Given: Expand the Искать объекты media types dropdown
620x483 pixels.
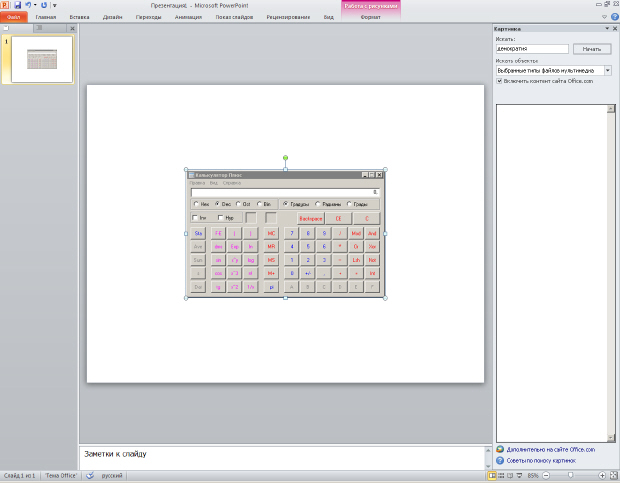Looking at the screenshot, I should (x=608, y=71).
